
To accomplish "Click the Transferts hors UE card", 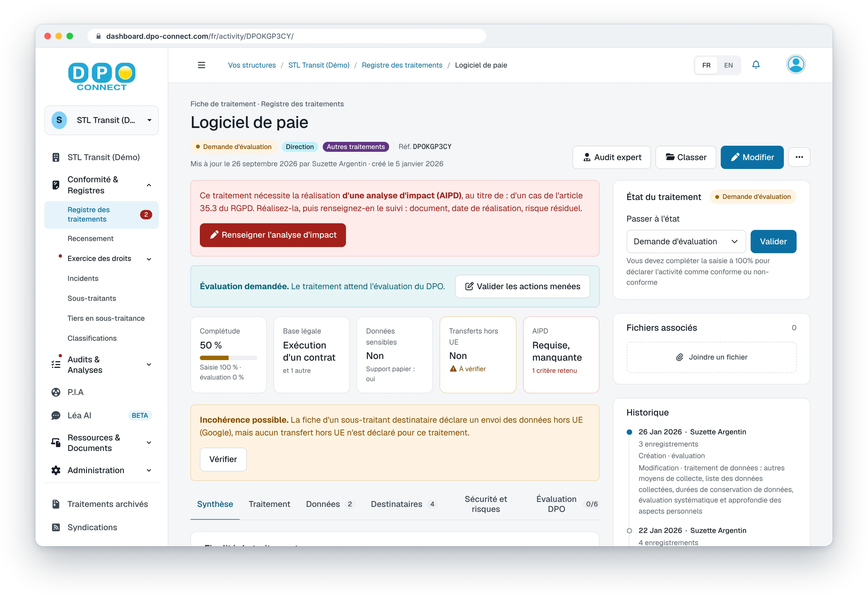I will point(477,354).
